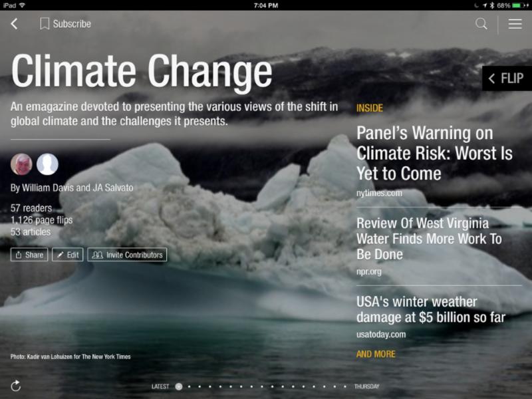Click JA Salvato's placeholder avatar

(x=47, y=164)
